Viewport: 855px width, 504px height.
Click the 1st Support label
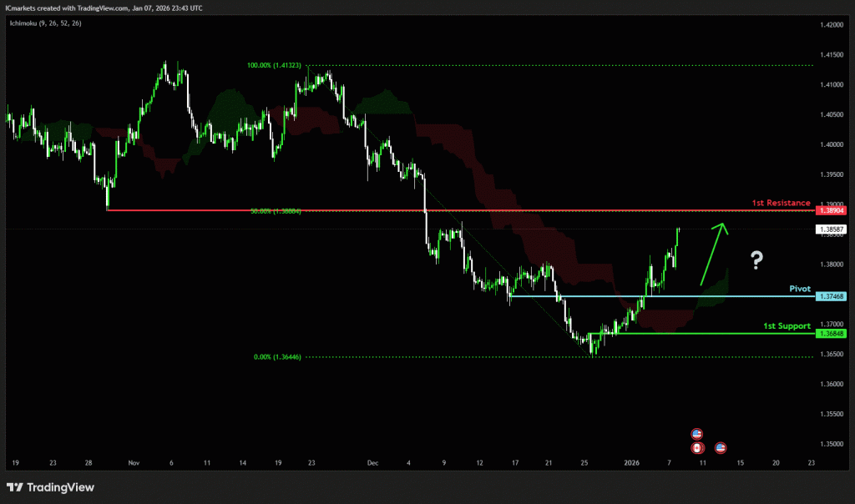[787, 325]
